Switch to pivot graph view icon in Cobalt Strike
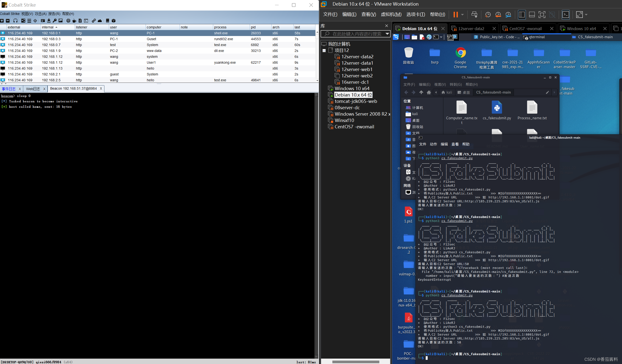This screenshot has width=622, height=364. (x=23, y=21)
